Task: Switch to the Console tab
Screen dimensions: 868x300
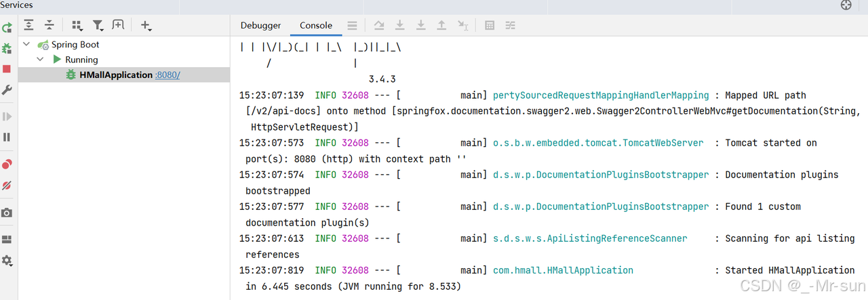Action: pyautogui.click(x=316, y=25)
